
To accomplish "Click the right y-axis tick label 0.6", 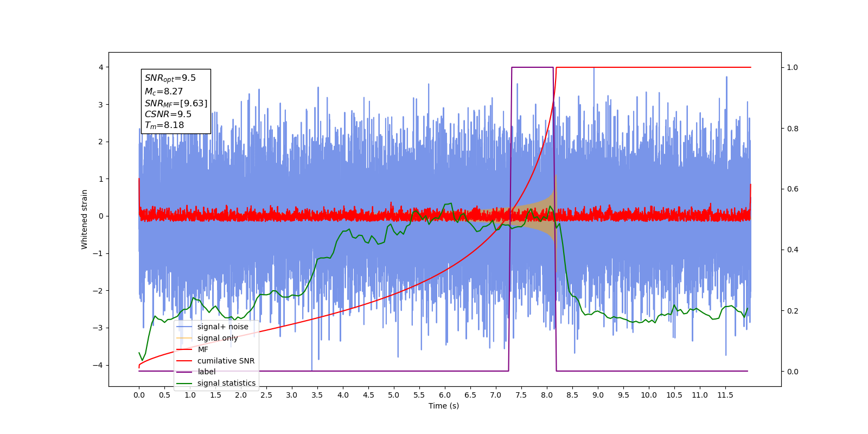I will (793, 189).
